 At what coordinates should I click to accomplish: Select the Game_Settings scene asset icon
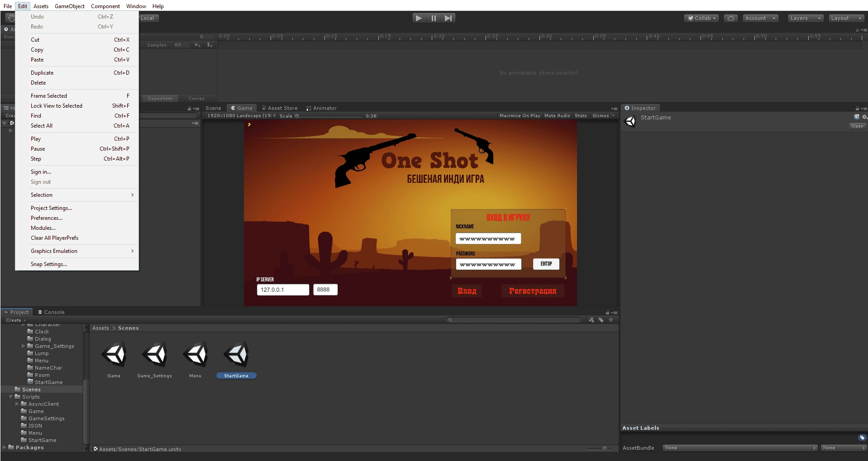[155, 354]
